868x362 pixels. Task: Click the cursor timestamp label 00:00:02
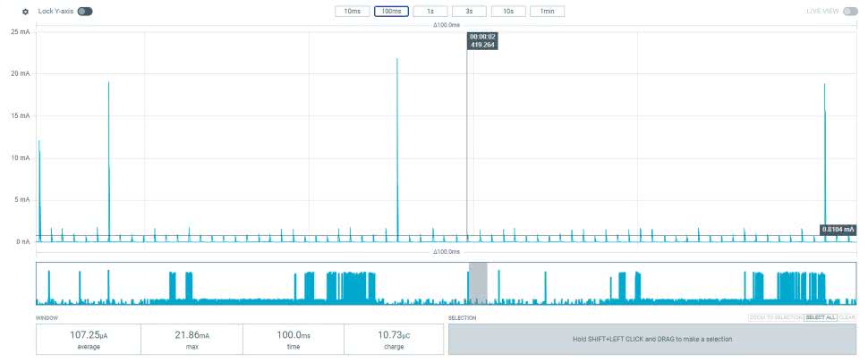tap(482, 37)
